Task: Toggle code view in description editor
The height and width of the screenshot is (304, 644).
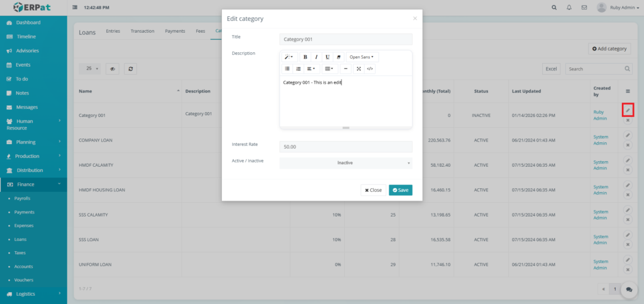Action: point(370,69)
